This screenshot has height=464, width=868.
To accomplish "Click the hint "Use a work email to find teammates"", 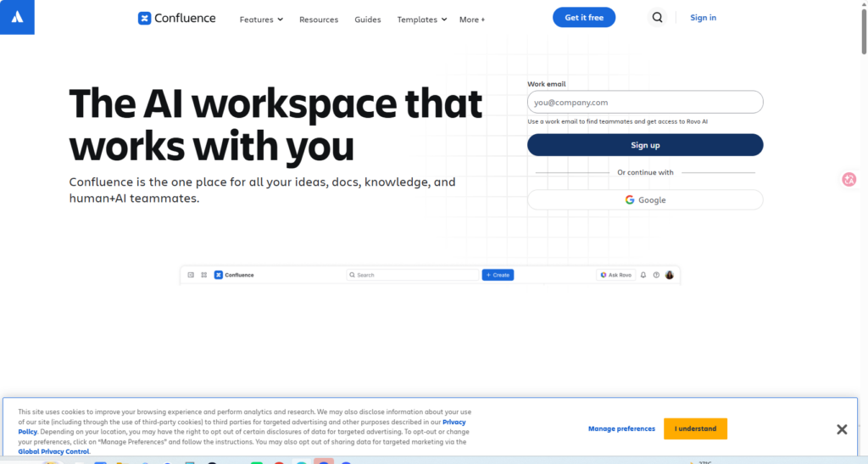I will (x=580, y=122).
